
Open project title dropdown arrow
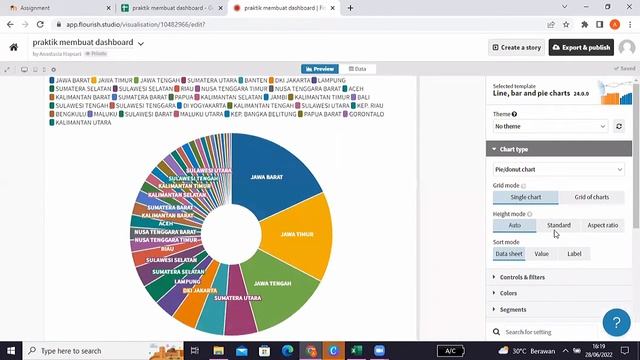coord(141,43)
